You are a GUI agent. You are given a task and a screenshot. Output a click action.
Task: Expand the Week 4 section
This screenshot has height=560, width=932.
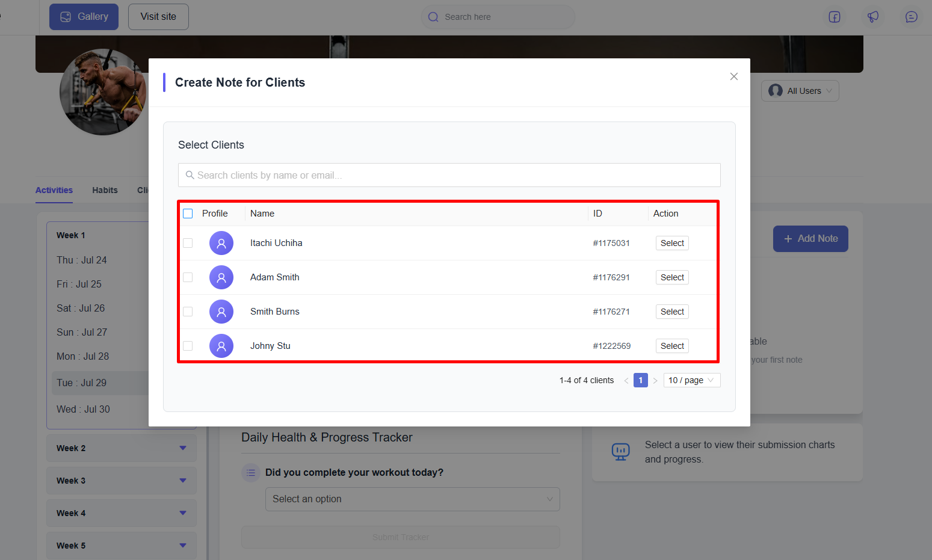tap(122, 513)
